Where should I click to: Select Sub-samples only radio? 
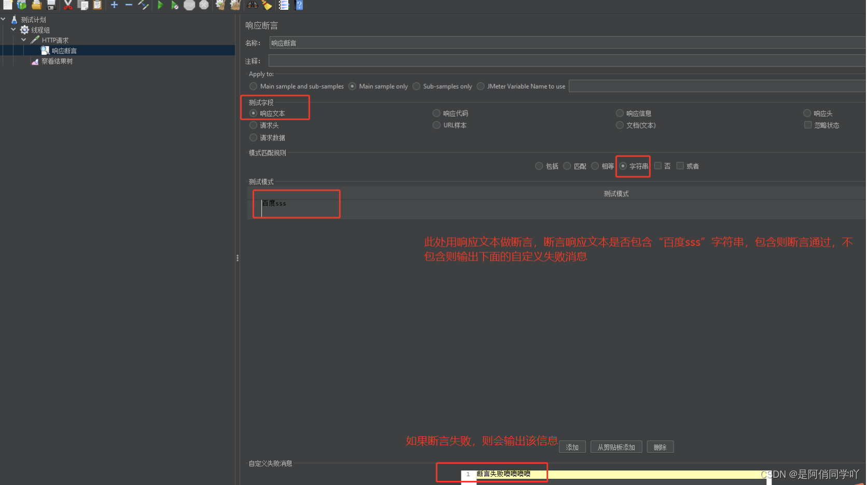(416, 86)
